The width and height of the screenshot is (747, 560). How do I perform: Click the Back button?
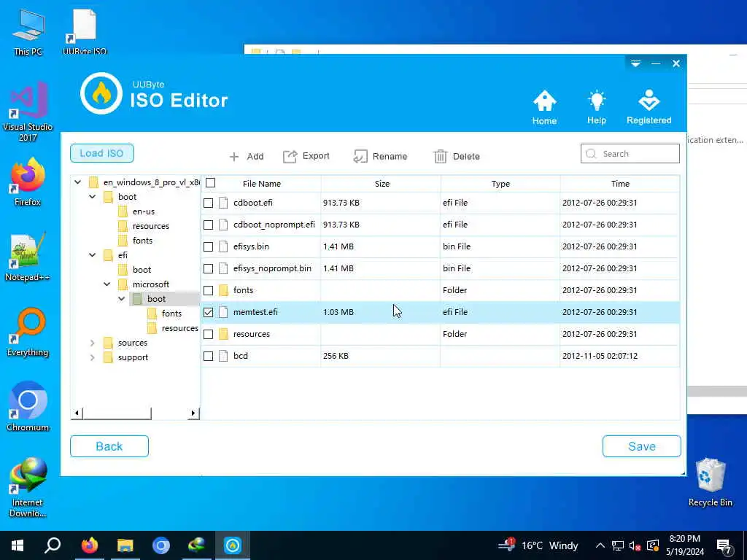pyautogui.click(x=109, y=446)
